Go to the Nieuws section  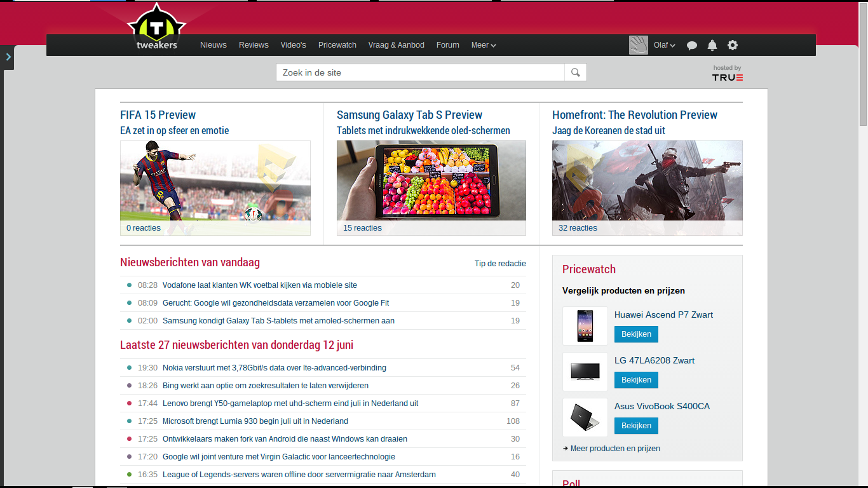tap(214, 45)
